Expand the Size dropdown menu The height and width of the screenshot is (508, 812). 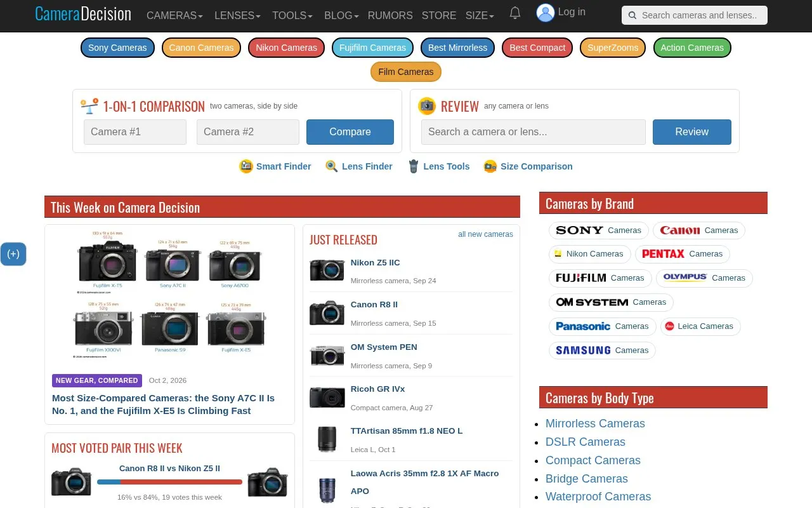pos(480,15)
